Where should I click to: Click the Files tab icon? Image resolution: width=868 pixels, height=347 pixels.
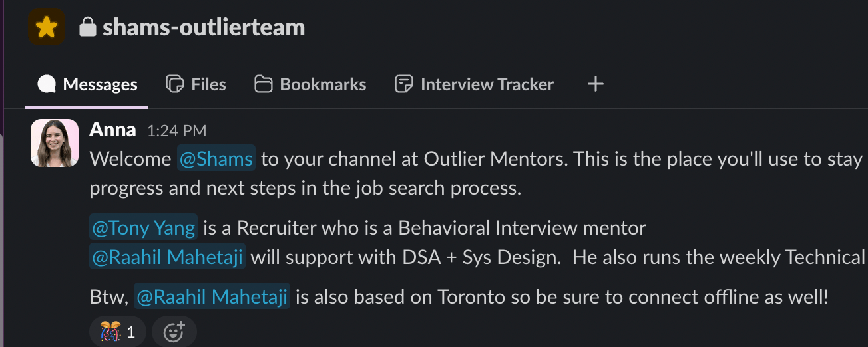(174, 85)
